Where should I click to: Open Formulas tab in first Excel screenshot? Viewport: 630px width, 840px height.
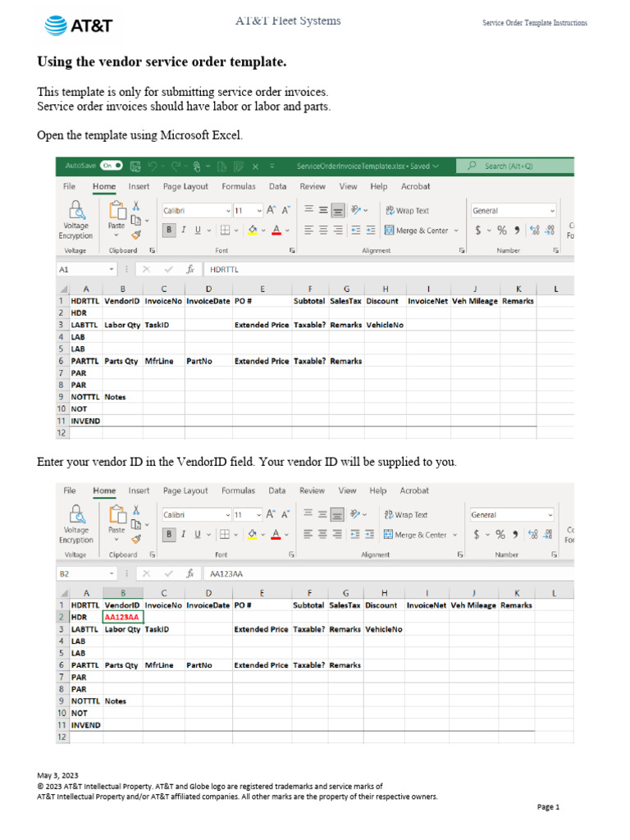point(239,186)
